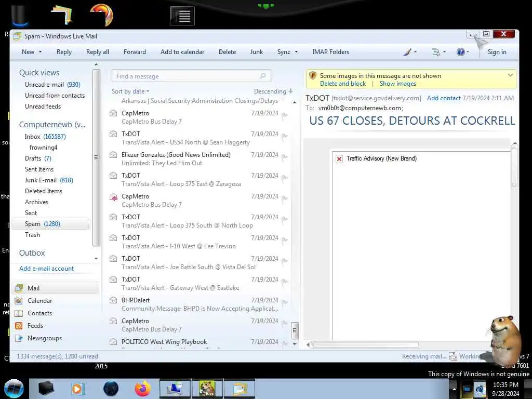Click the Calendar icon in sidebar
This screenshot has width=532, height=399.
tap(19, 301)
